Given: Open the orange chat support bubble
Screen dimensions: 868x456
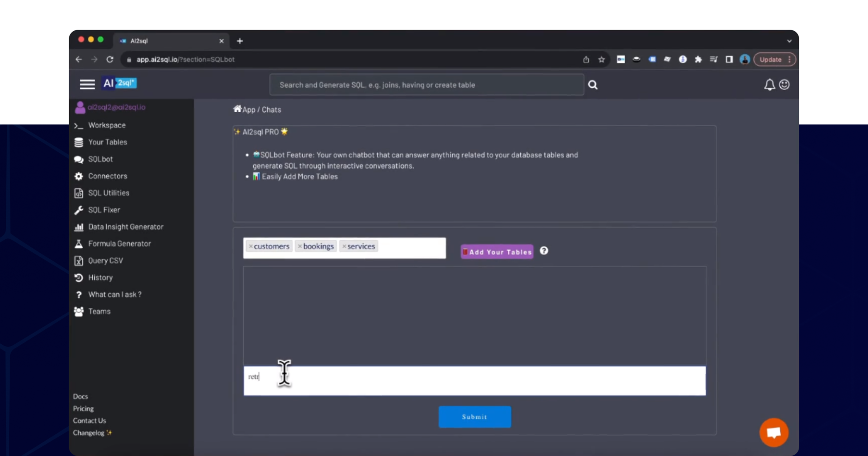Looking at the screenshot, I should click(x=773, y=432).
